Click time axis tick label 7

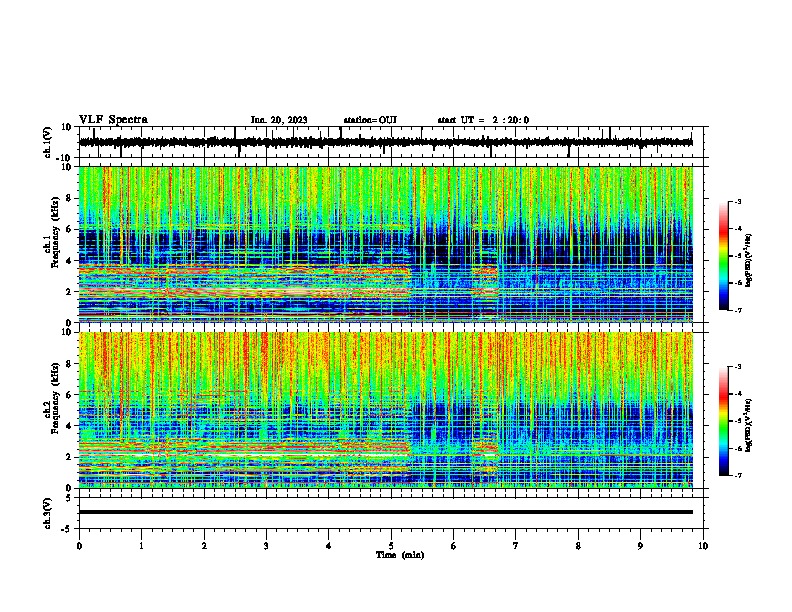(516, 546)
